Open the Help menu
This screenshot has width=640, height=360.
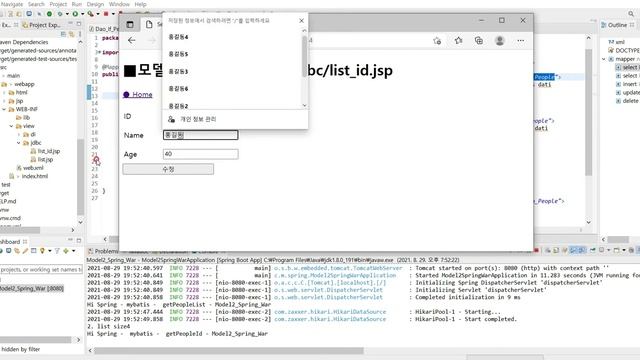pyautogui.click(x=140, y=4)
